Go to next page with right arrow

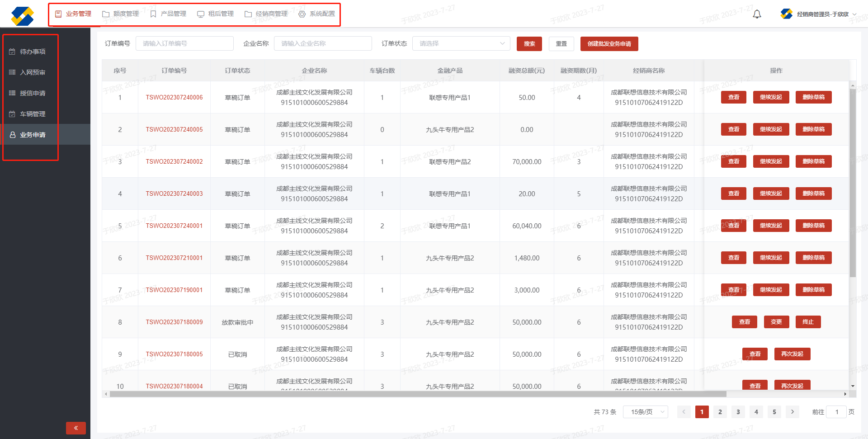792,412
